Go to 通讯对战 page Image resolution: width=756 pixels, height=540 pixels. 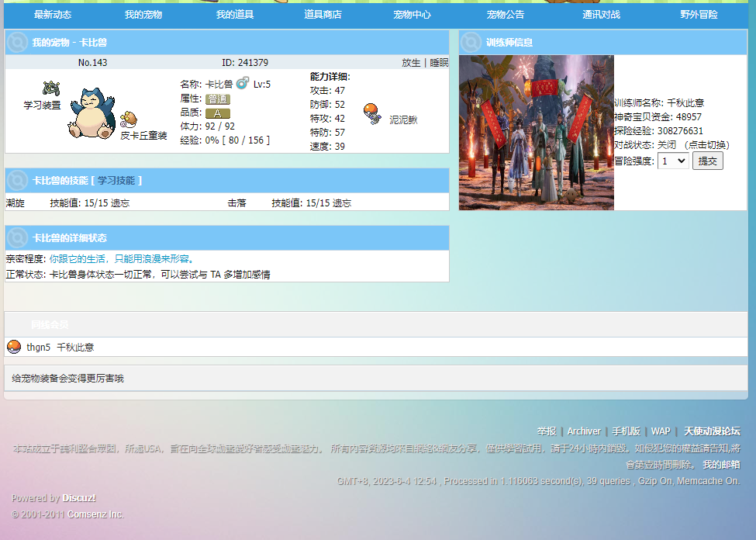point(601,15)
